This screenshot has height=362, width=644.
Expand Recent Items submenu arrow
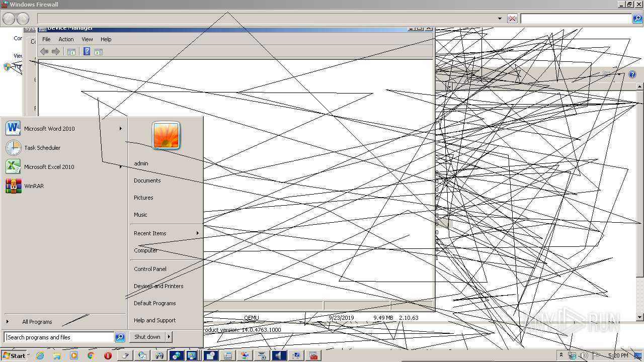(197, 233)
